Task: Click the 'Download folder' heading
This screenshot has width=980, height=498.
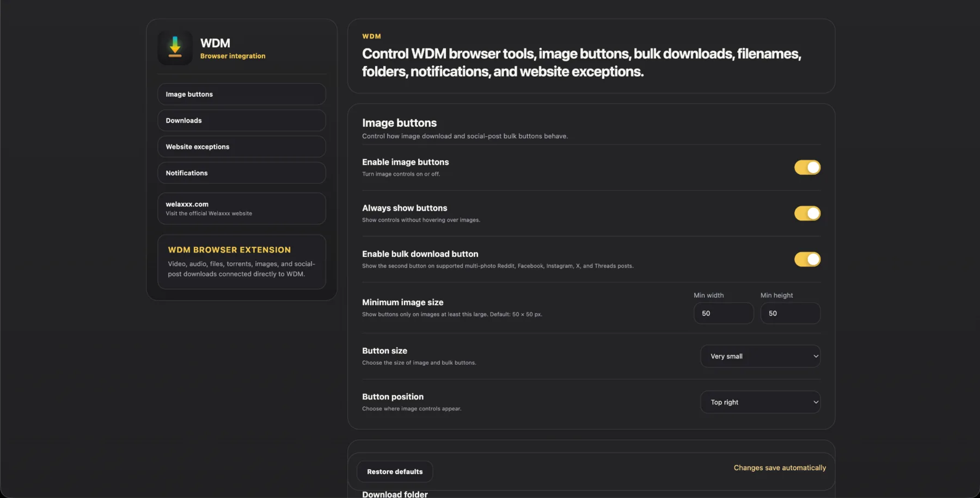Action: coord(395,494)
